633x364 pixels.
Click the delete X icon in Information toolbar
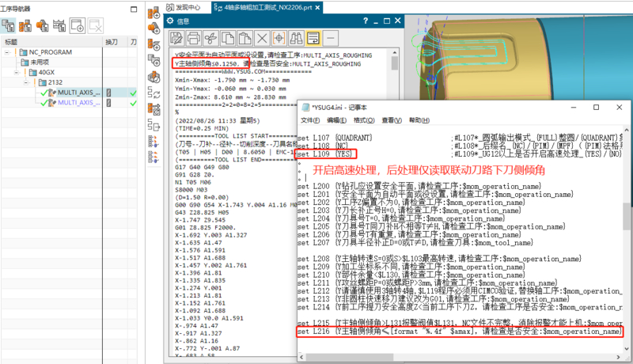262,37
